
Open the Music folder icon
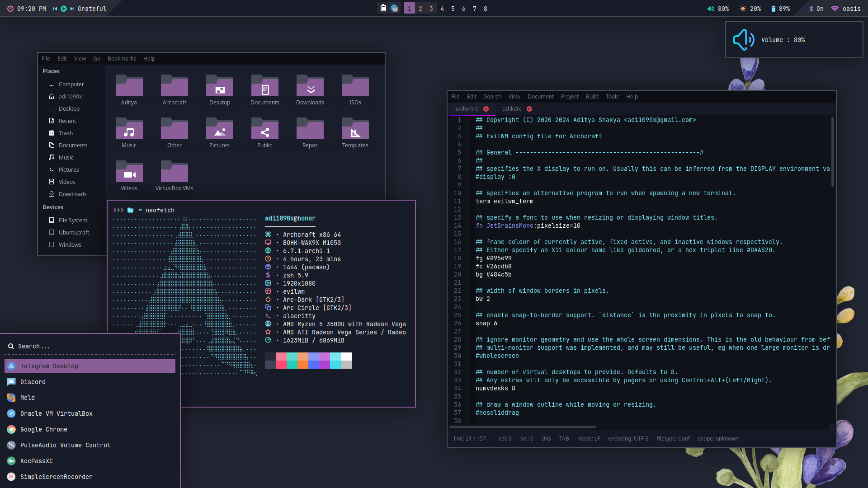pyautogui.click(x=129, y=129)
